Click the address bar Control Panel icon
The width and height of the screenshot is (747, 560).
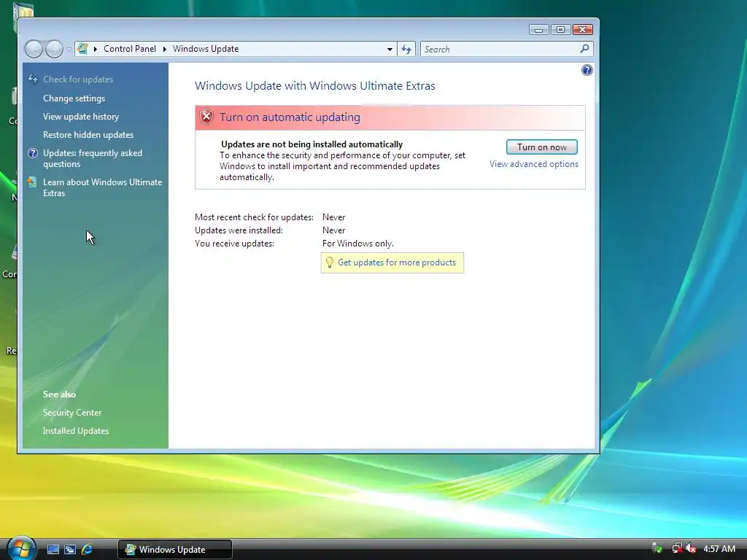click(83, 49)
